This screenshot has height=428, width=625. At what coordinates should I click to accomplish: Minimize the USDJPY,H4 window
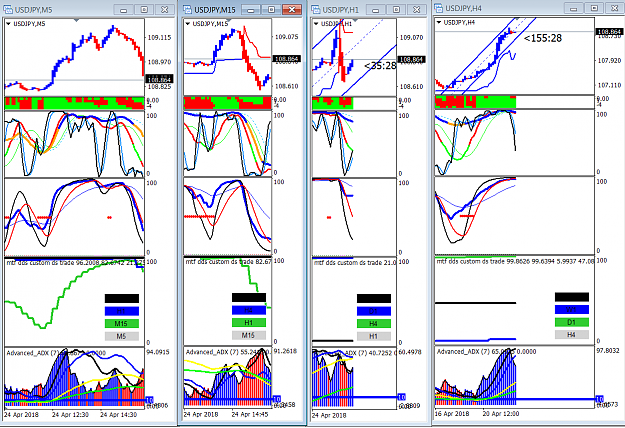574,8
